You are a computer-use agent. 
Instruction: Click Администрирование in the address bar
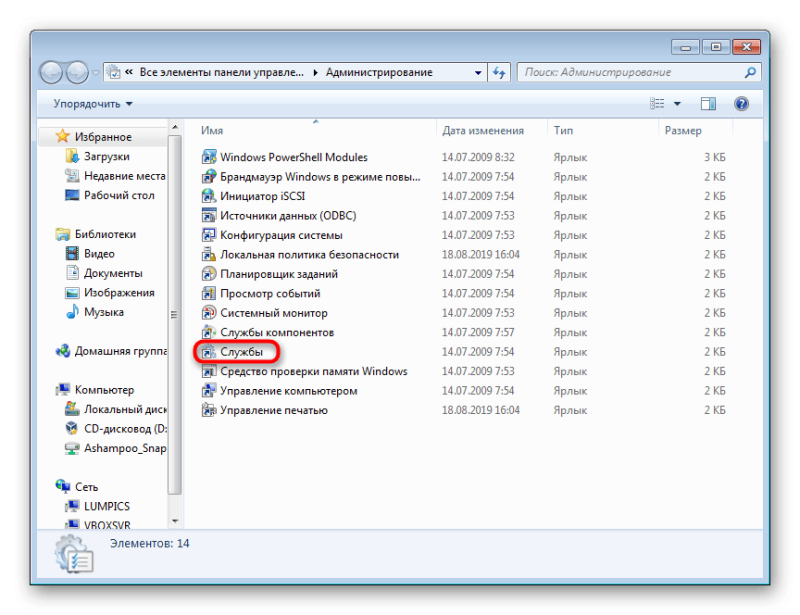point(379,72)
